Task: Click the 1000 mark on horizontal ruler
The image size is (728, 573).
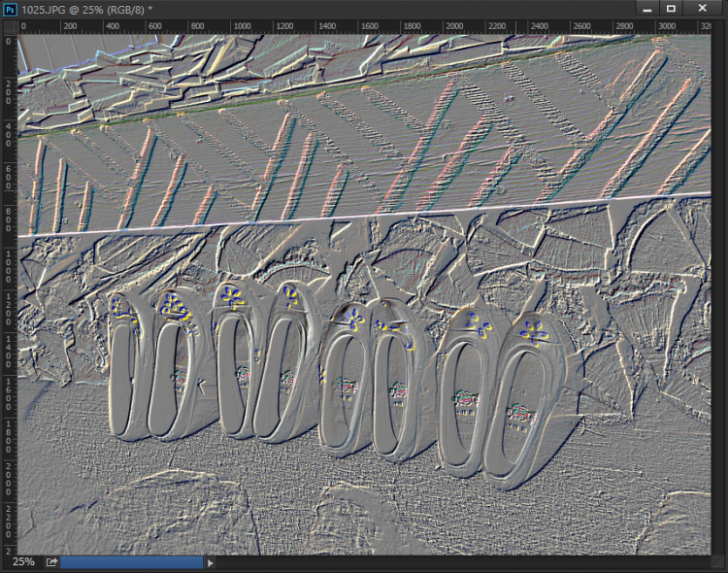Action: (235, 26)
